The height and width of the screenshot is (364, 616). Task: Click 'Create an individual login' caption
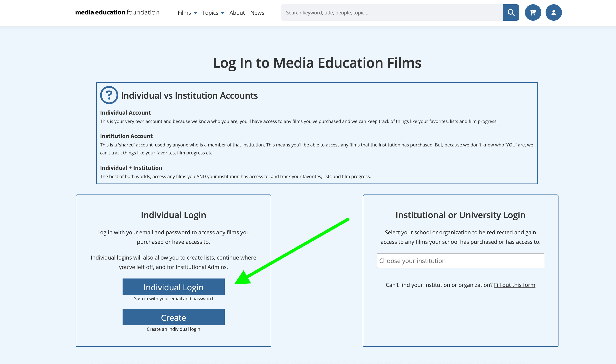point(173,329)
